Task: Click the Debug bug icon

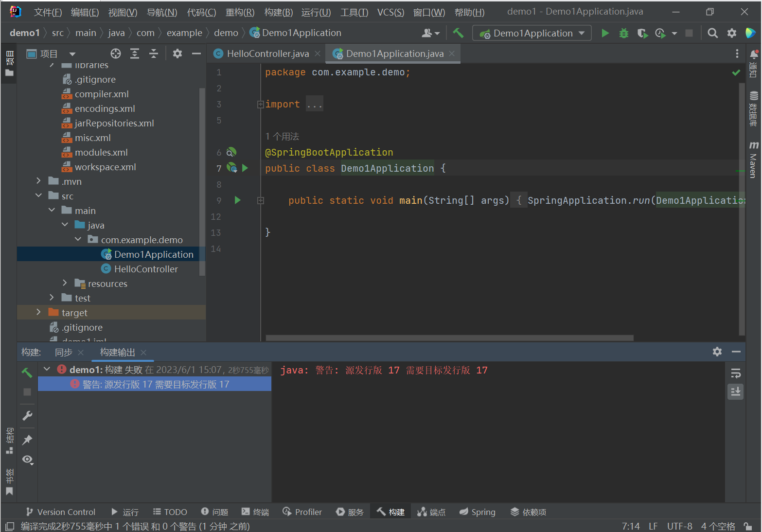Action: [623, 33]
